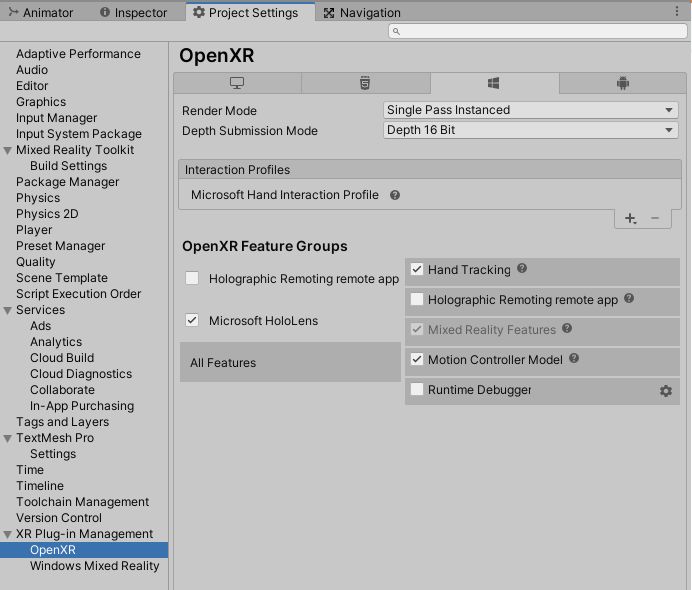Open Toolchain Management settings

point(83,502)
